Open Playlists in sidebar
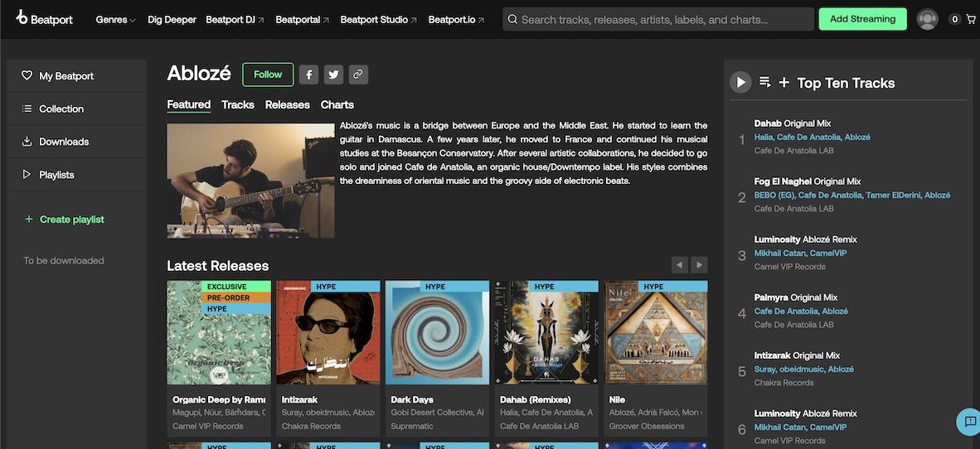The width and height of the screenshot is (980, 449). (77, 175)
